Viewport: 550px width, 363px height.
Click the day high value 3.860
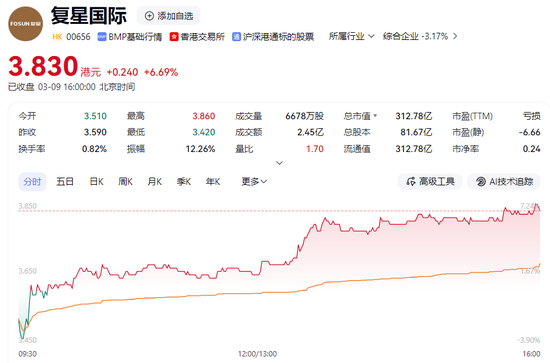(x=203, y=116)
